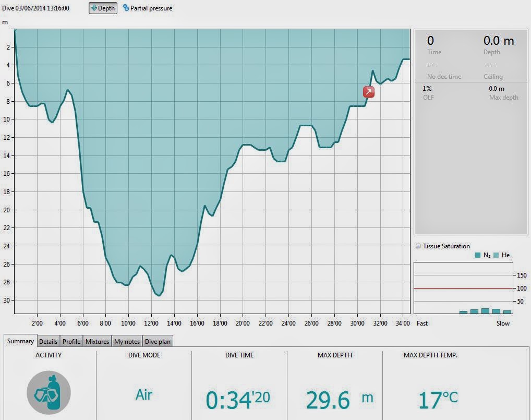This screenshot has width=531, height=420.
Task: Go to the Dive plan tab
Action: (158, 341)
